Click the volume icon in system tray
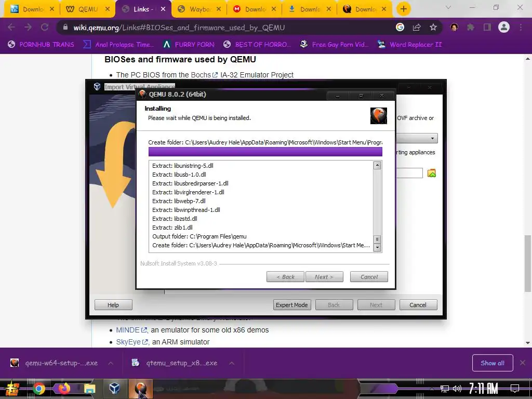 coord(457,389)
